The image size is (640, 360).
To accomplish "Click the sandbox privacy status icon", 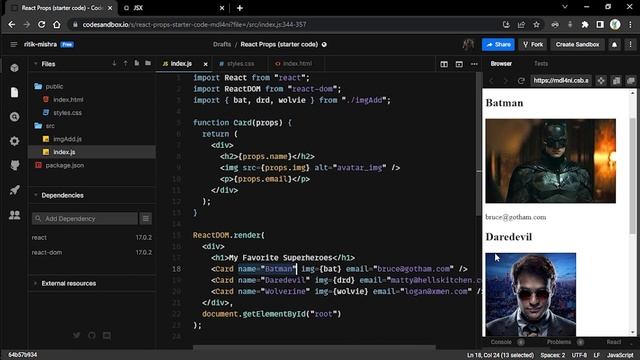I will [324, 44].
